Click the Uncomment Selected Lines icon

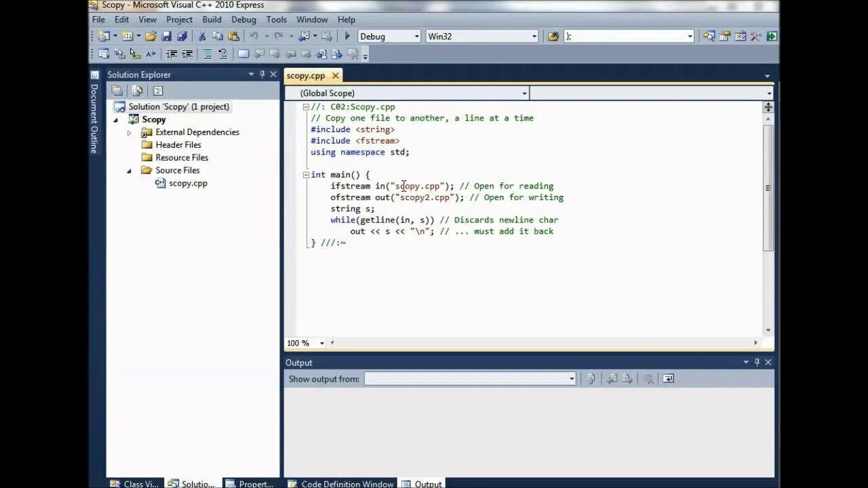point(223,54)
